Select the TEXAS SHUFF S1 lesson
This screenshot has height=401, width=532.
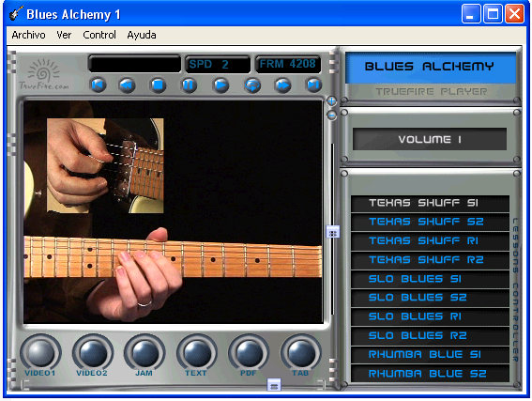click(430, 203)
